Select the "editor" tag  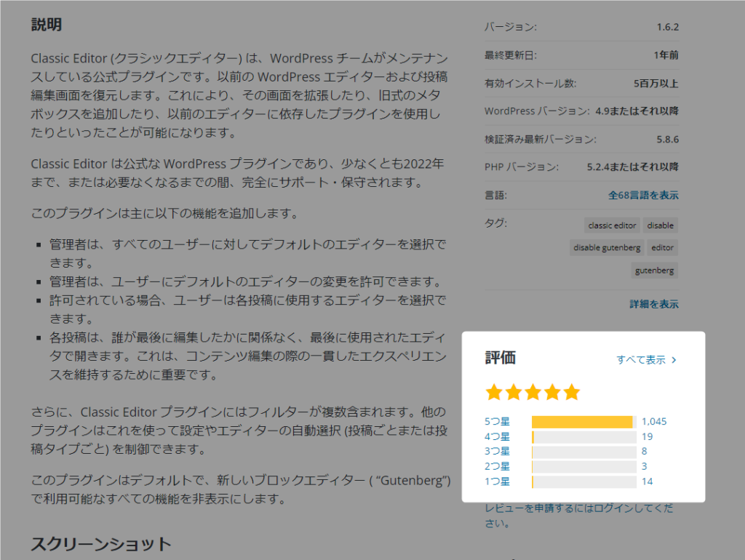click(x=662, y=248)
